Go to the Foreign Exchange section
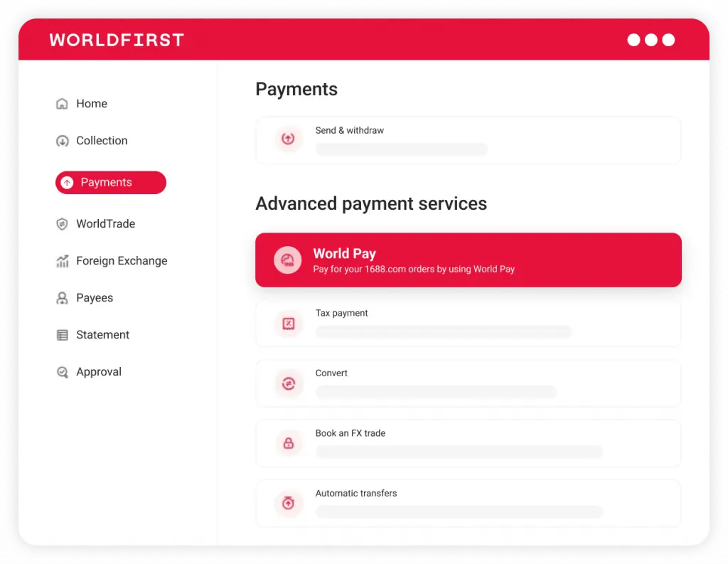Screen dimensions: 728x564 click(122, 261)
